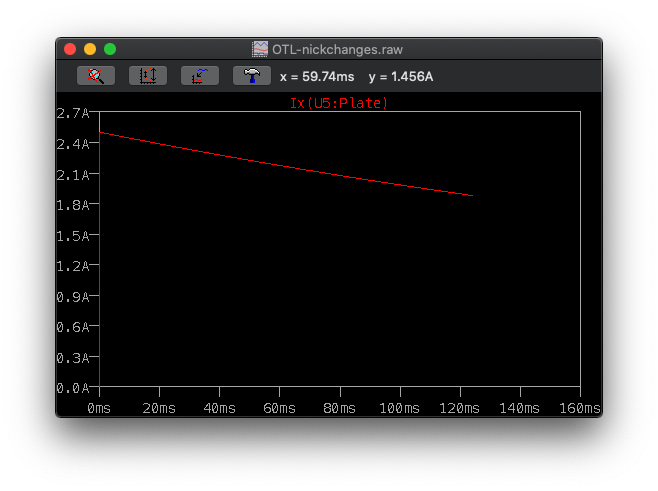Image resolution: width=658 pixels, height=491 pixels.
Task: Click the 0ms horizontal axis label
Action: [99, 408]
